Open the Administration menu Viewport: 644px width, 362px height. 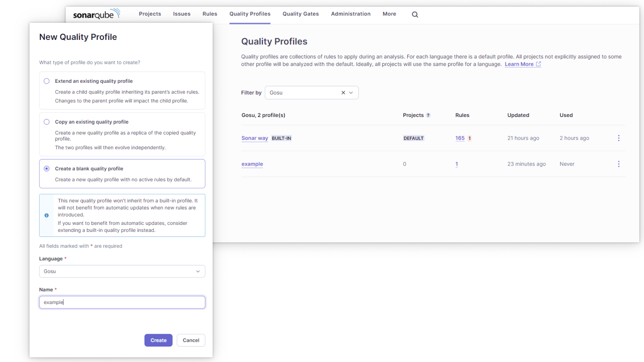pos(351,14)
